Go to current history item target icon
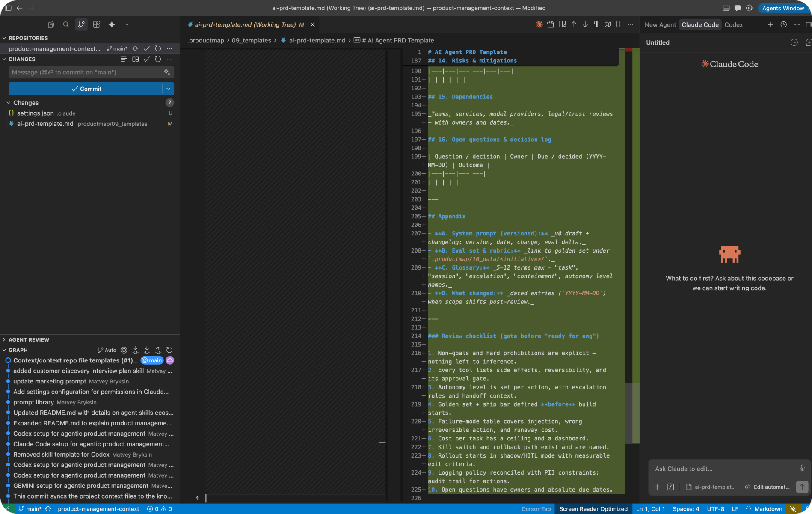 [x=124, y=350]
